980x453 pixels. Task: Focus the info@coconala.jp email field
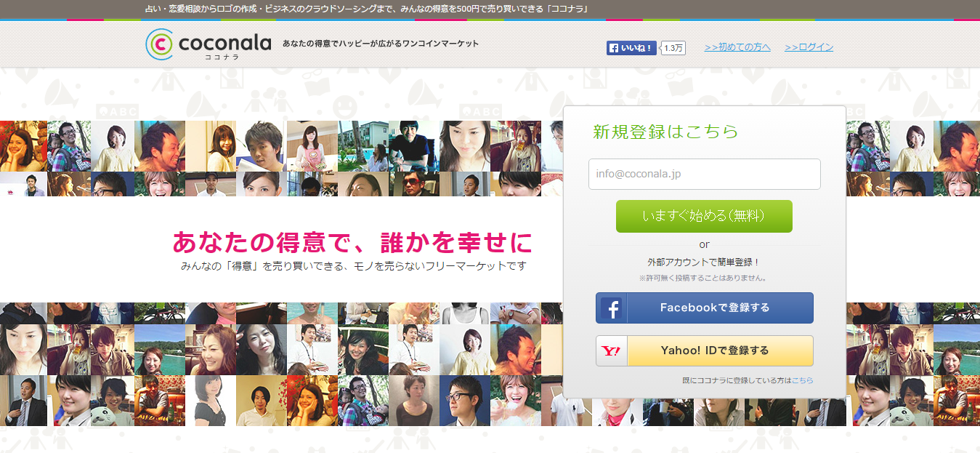[x=704, y=175]
